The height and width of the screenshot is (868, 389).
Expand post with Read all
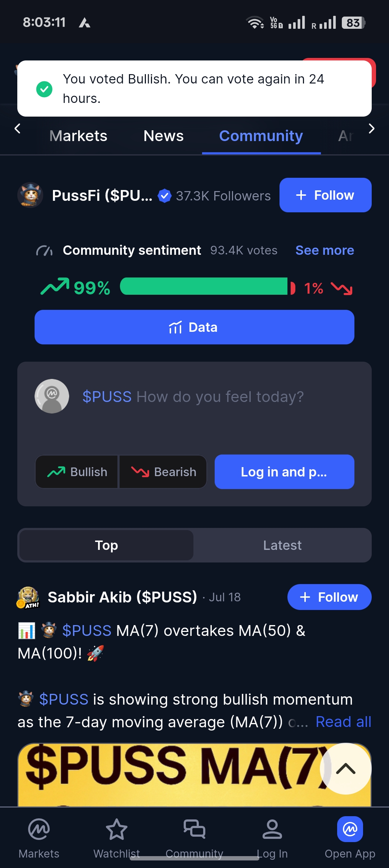(343, 722)
